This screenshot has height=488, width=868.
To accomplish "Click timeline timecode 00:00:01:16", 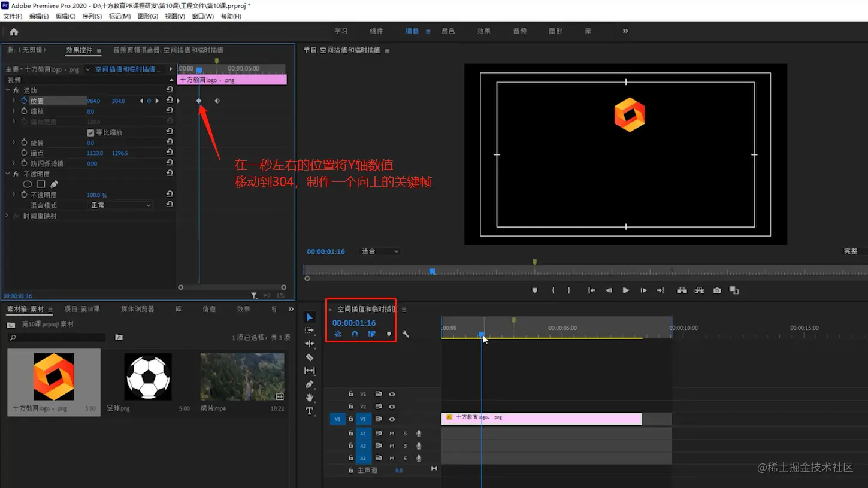I will [x=354, y=323].
